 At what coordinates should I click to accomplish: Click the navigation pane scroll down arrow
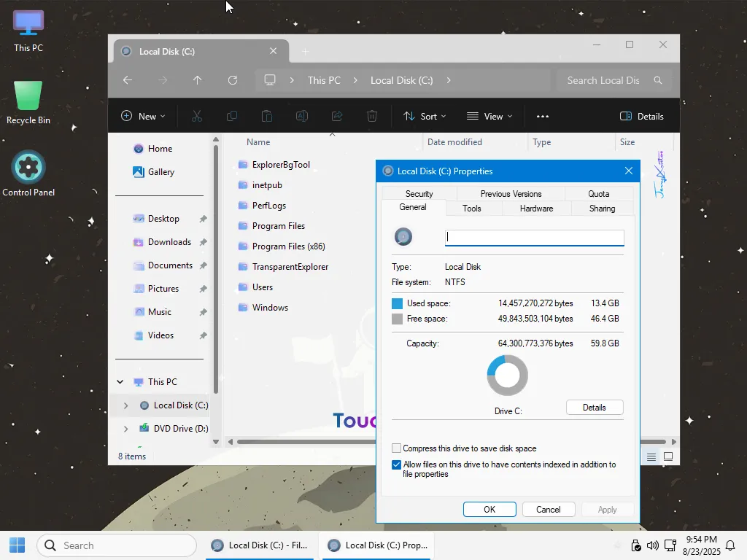216,441
